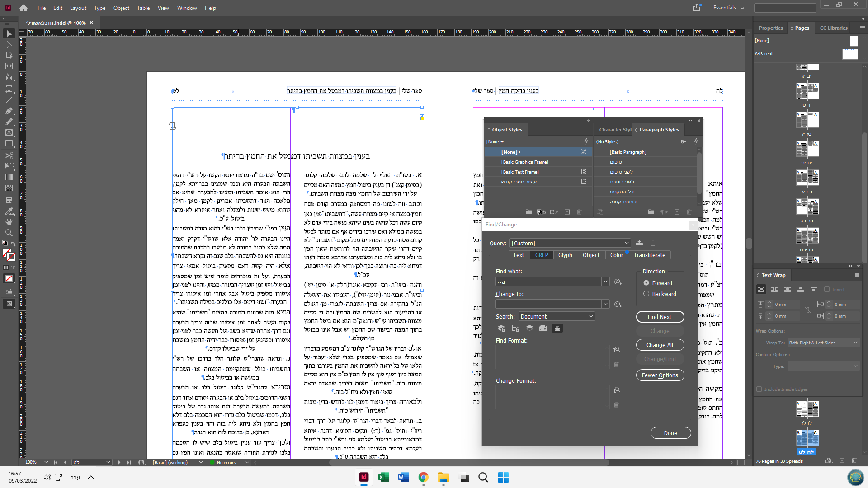Screen dimensions: 868x488
Task: Enable the Invert text wrap checkbox
Action: tap(827, 290)
